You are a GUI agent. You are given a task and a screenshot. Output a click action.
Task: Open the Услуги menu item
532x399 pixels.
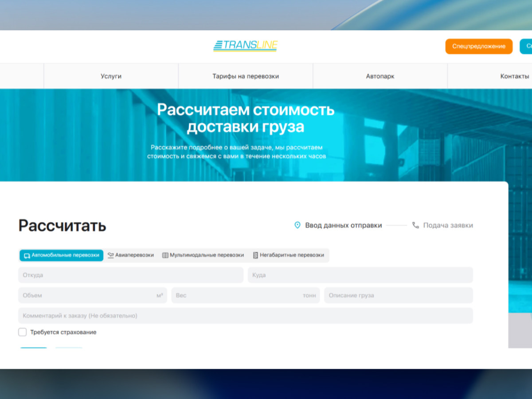111,76
